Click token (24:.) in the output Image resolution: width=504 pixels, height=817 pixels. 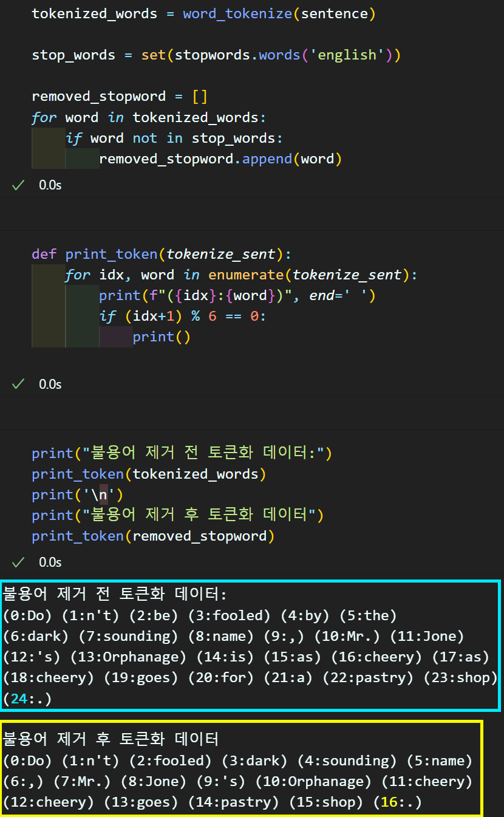tap(27, 699)
